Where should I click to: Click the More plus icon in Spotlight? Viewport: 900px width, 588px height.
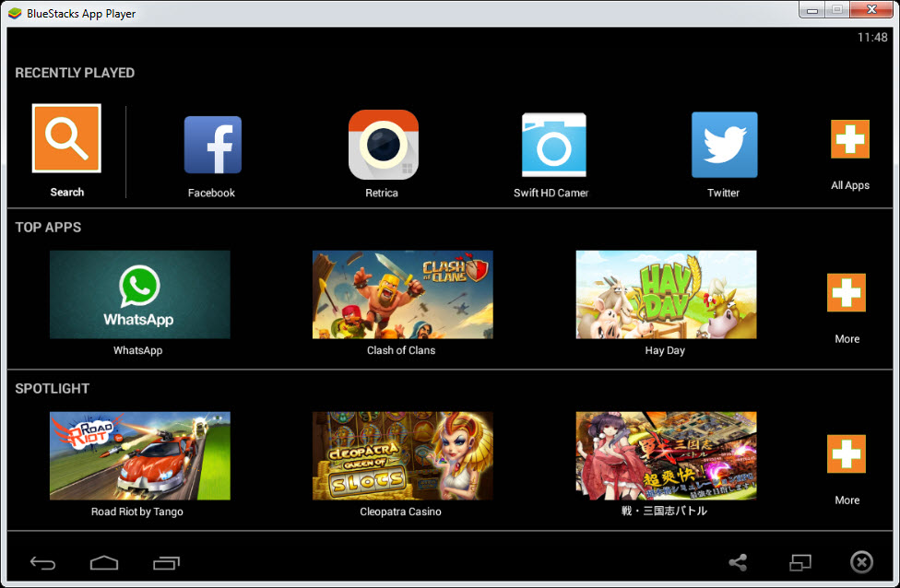click(x=847, y=453)
